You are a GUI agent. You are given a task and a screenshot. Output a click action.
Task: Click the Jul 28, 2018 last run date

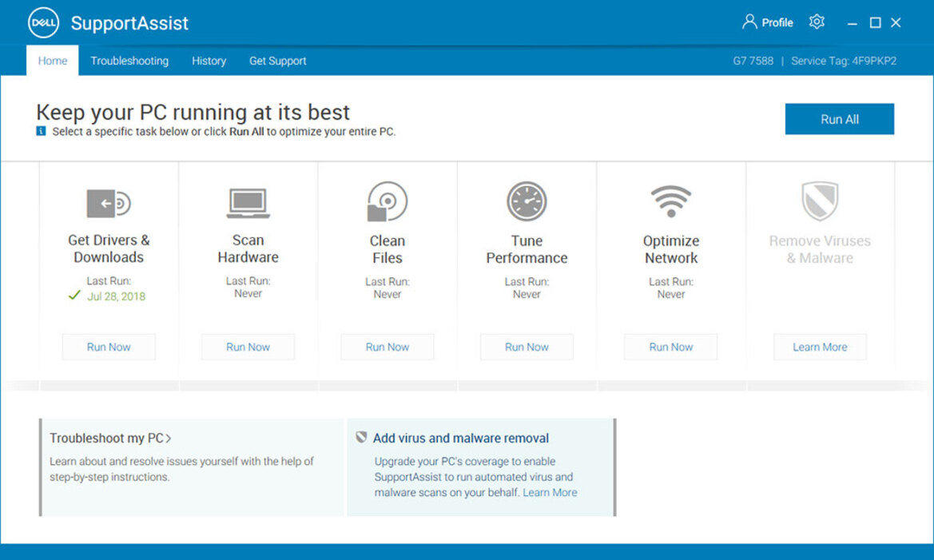coord(116,296)
